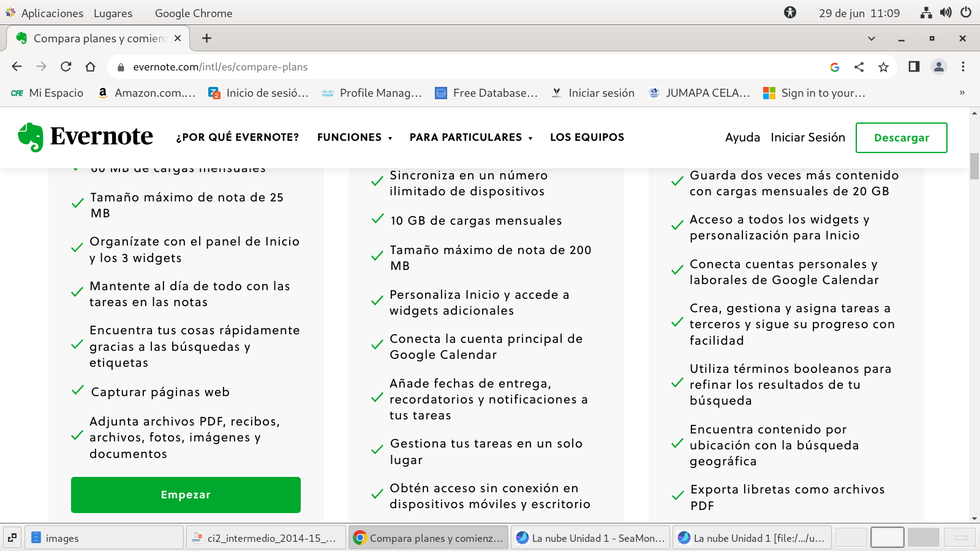Open the system volume icon
The height and width of the screenshot is (551, 980).
[946, 13]
